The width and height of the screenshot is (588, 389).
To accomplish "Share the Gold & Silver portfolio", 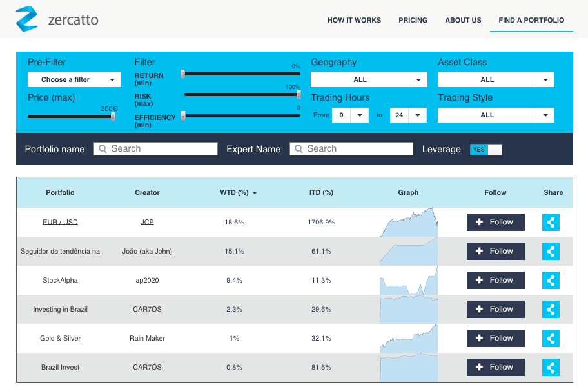I will point(551,338).
